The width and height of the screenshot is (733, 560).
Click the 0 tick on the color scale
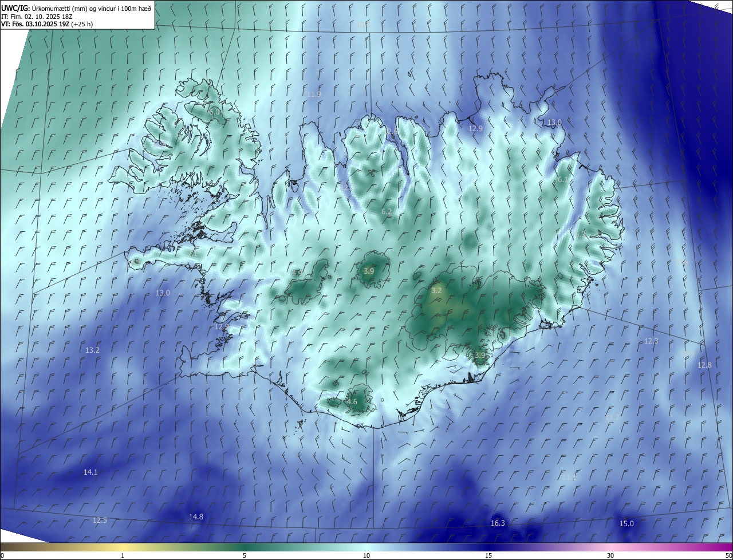(2, 556)
